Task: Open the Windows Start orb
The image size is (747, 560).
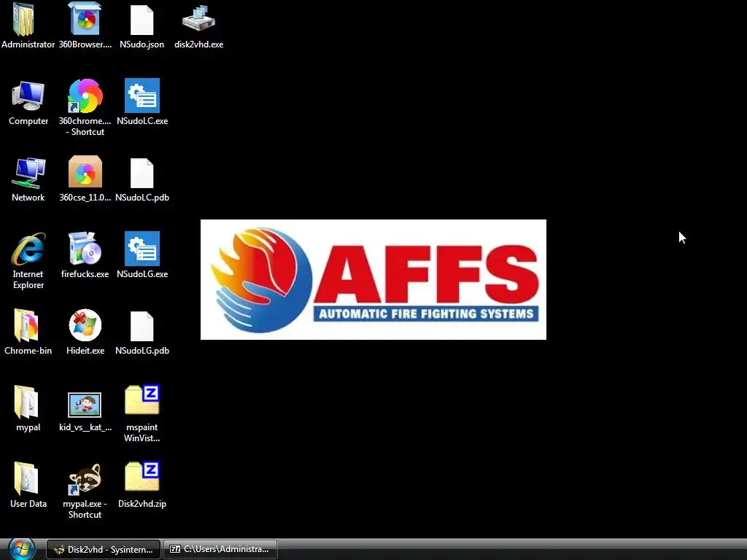Action: click(22, 549)
